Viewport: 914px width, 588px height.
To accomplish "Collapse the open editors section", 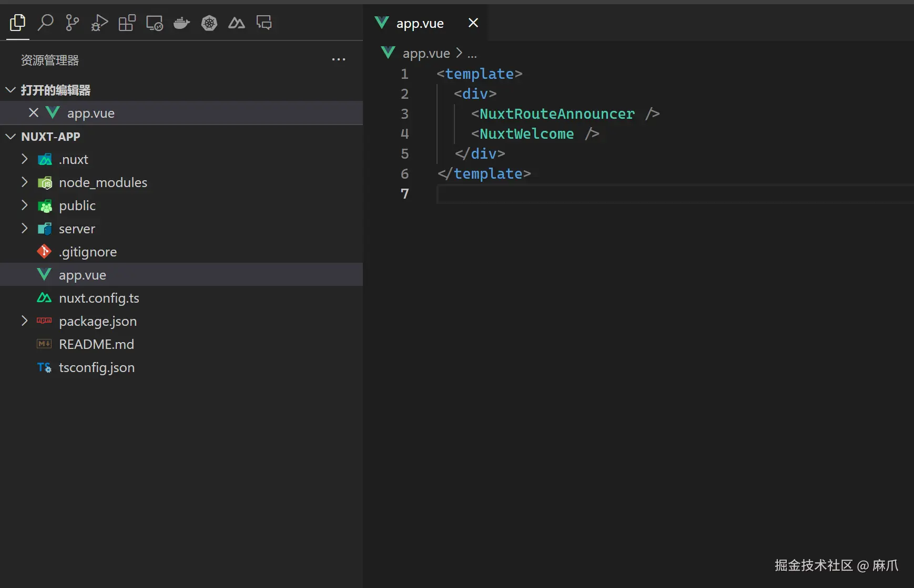I will [x=11, y=90].
